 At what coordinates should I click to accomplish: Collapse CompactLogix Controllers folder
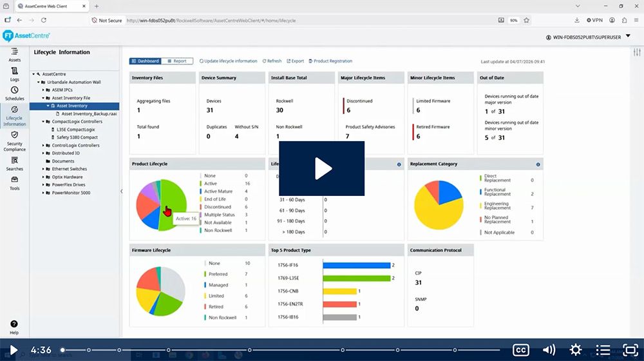tap(43, 122)
